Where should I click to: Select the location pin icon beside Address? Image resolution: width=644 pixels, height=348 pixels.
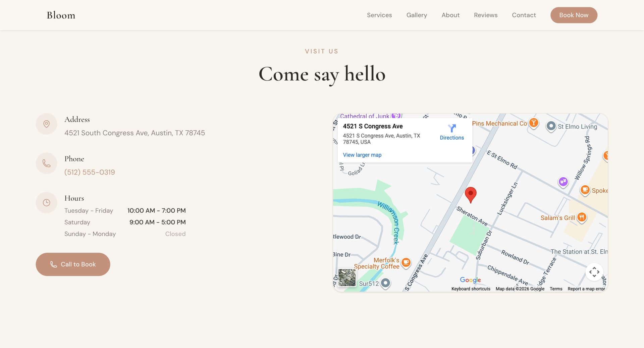46,124
